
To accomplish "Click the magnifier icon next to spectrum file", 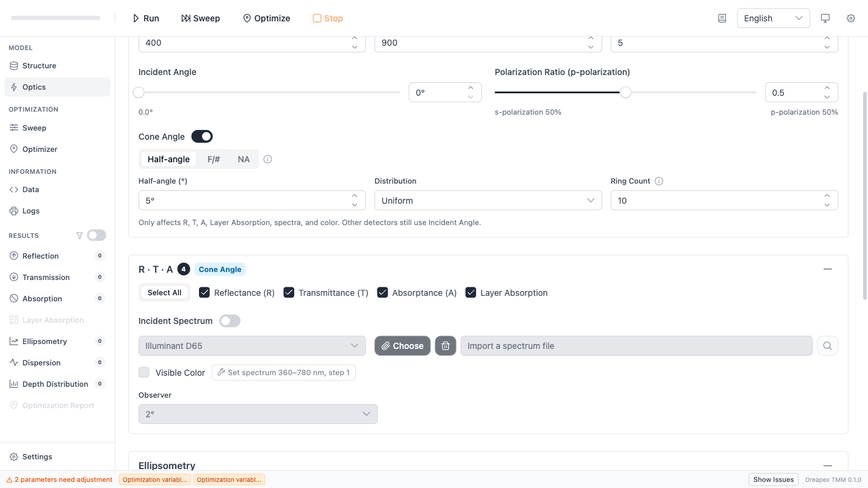I will 827,346.
